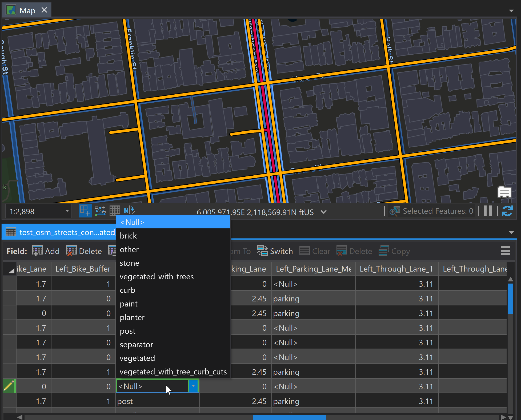Screen dimensions: 521x420
Task: Open the attribute table options menu
Action: click(x=505, y=251)
